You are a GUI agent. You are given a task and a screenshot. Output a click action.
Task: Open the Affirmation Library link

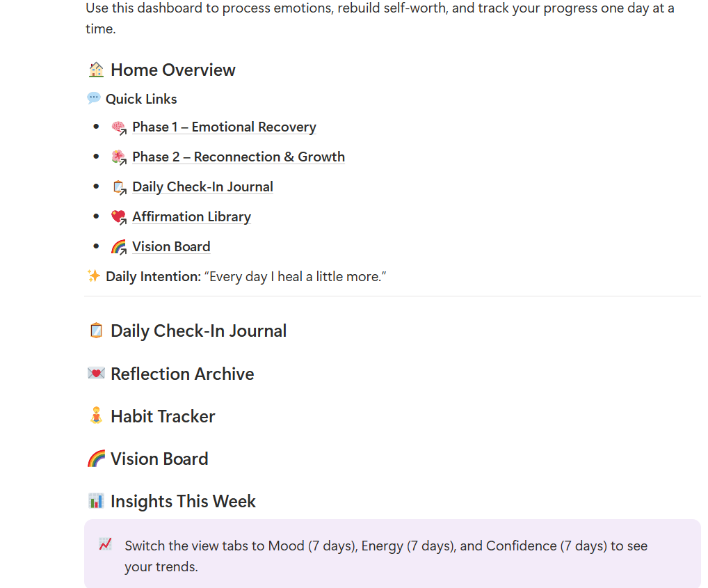pos(191,217)
